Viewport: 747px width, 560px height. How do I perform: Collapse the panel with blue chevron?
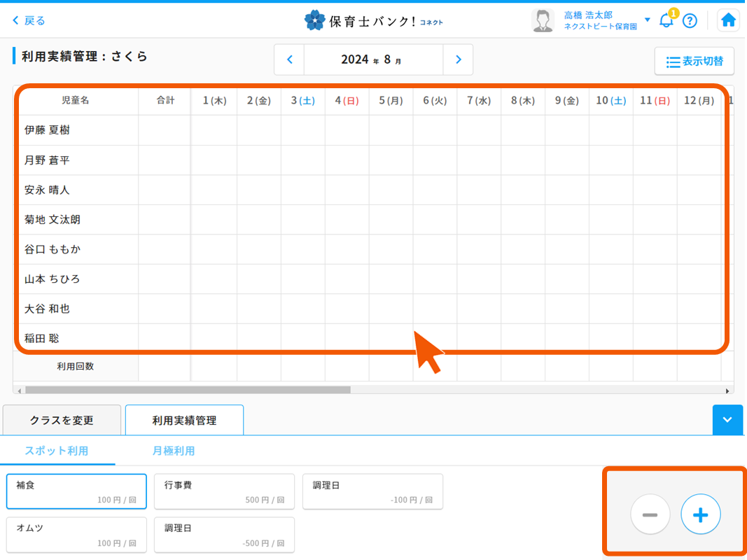[728, 420]
